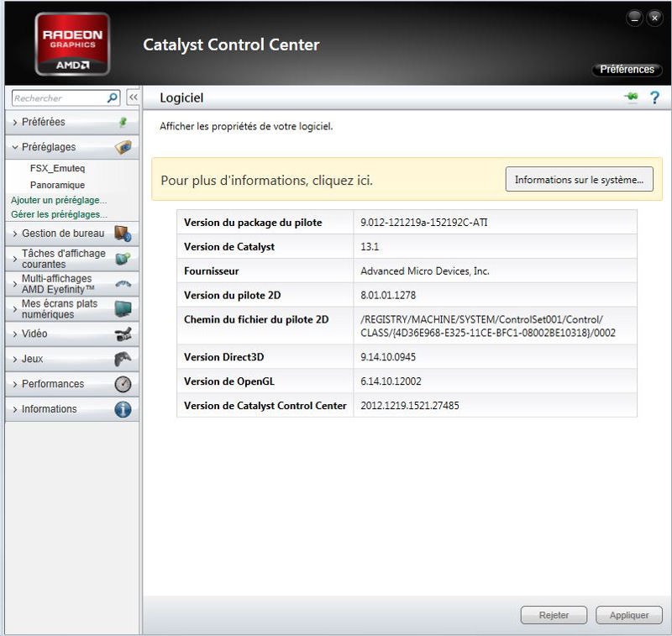This screenshot has width=672, height=636.
Task: Expand Mes écrans plats numériques
Action: (15, 309)
